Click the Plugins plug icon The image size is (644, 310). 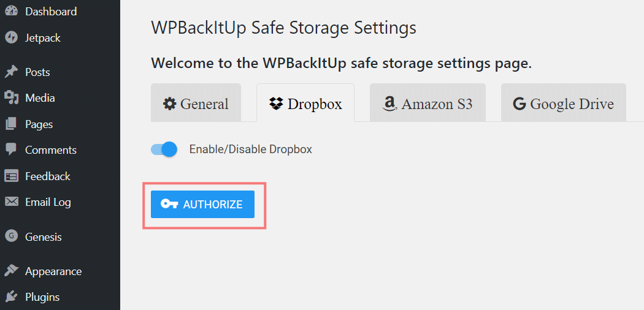pos(11,297)
